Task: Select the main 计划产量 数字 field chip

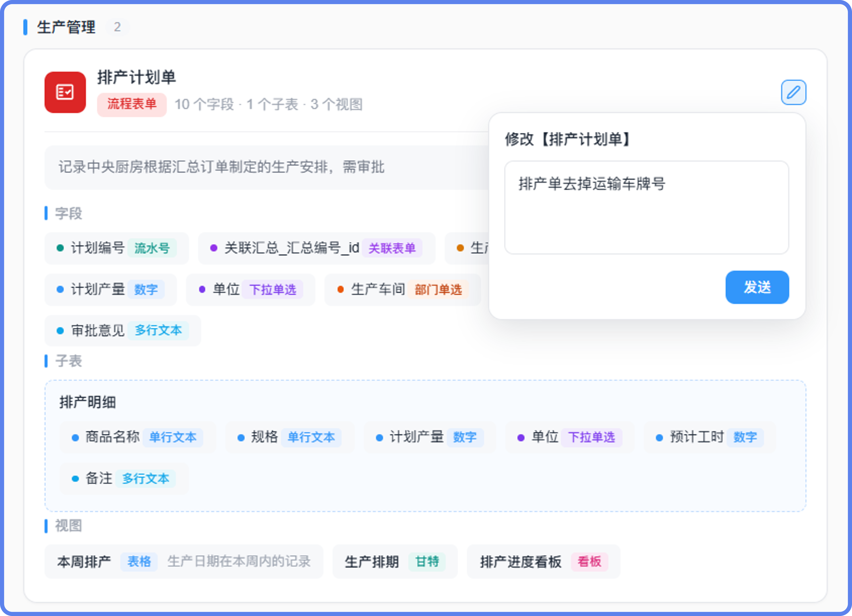Action: (110, 289)
